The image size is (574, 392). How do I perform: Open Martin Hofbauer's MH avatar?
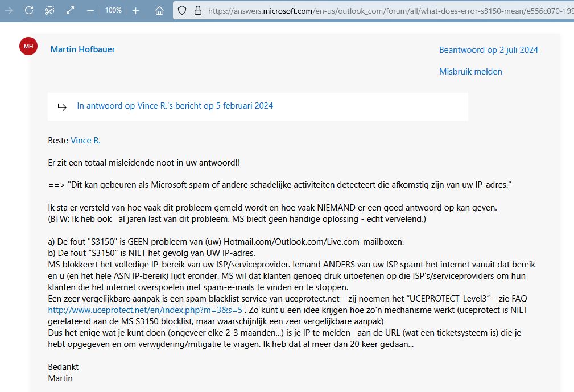[28, 46]
